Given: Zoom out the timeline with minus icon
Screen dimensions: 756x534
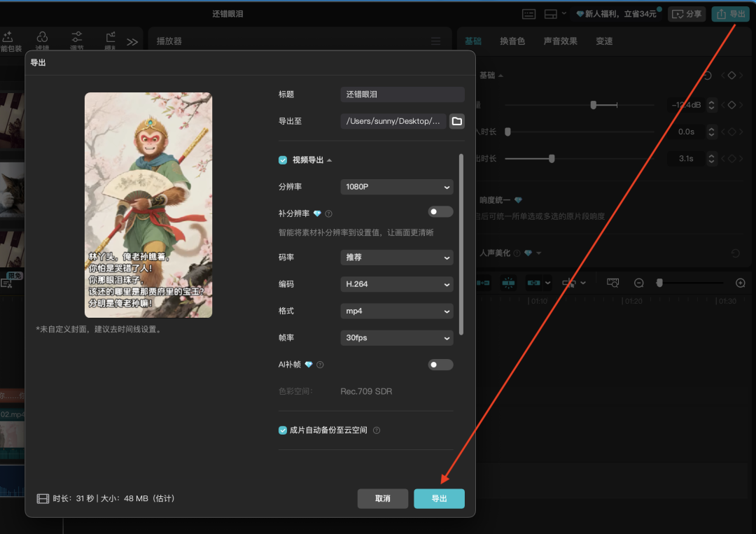Looking at the screenshot, I should [x=638, y=283].
